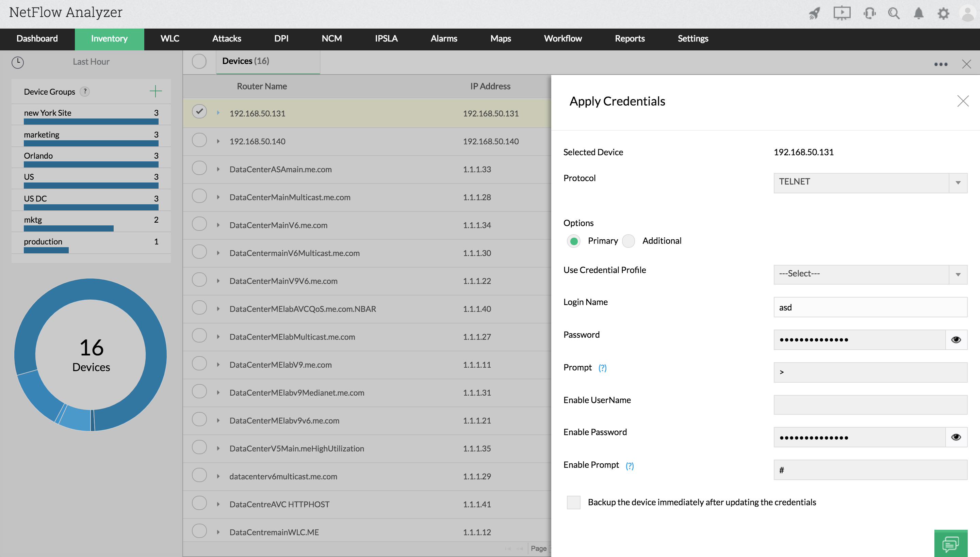Screen dimensions: 980x557
Task: Click the headset support icon
Action: coord(869,13)
